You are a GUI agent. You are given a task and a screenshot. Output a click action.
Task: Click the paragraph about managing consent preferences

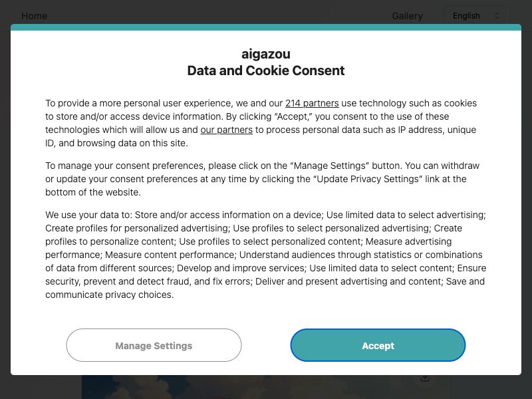(263, 179)
